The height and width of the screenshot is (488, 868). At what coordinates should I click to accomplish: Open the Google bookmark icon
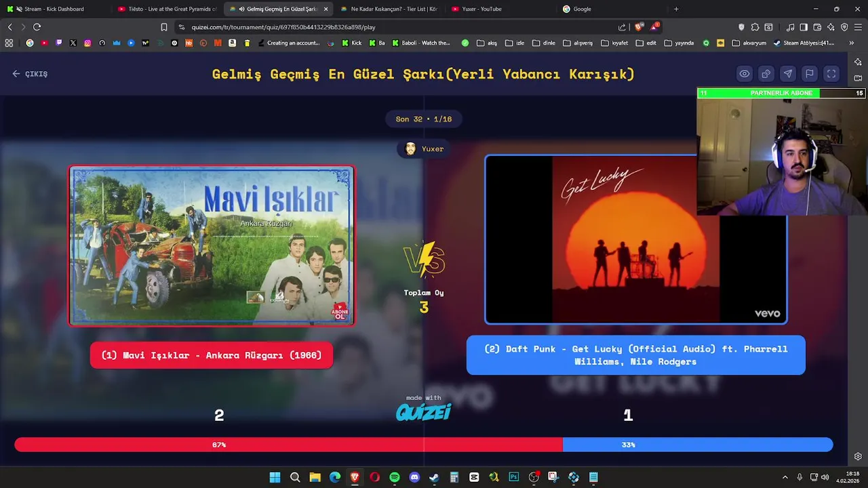coord(30,43)
